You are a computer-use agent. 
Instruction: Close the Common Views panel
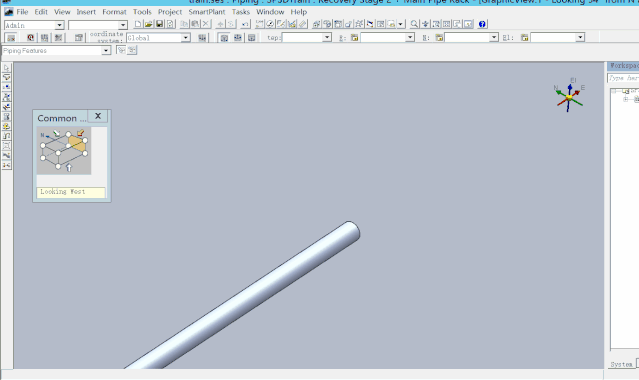pos(98,116)
